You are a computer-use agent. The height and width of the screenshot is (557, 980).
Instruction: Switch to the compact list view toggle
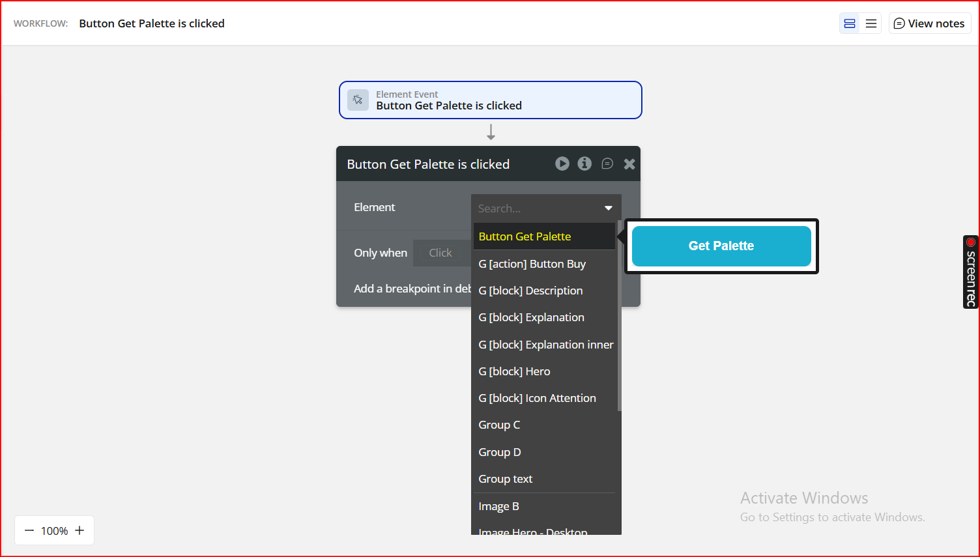pyautogui.click(x=871, y=23)
